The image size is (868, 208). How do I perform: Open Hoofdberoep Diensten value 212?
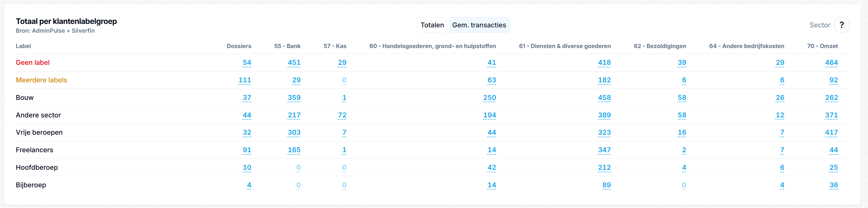tap(604, 167)
